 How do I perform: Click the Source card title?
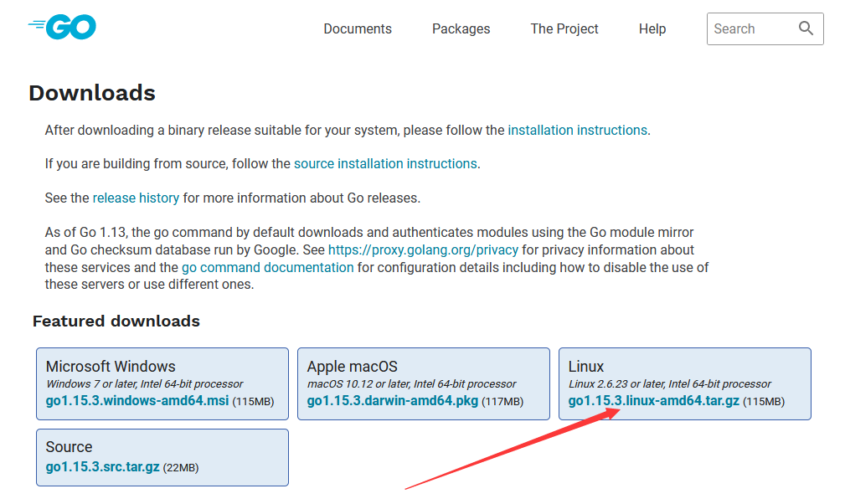69,447
